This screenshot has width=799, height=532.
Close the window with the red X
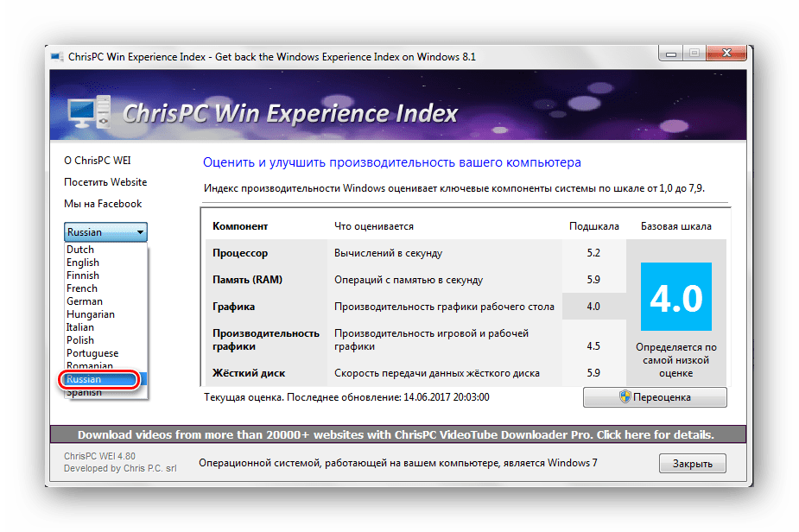click(x=726, y=53)
